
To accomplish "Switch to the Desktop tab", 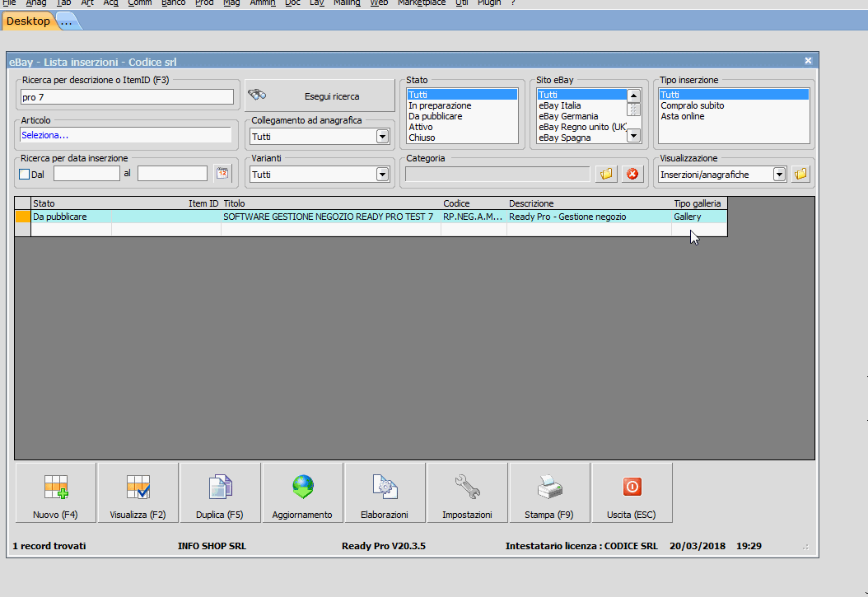I will [28, 21].
